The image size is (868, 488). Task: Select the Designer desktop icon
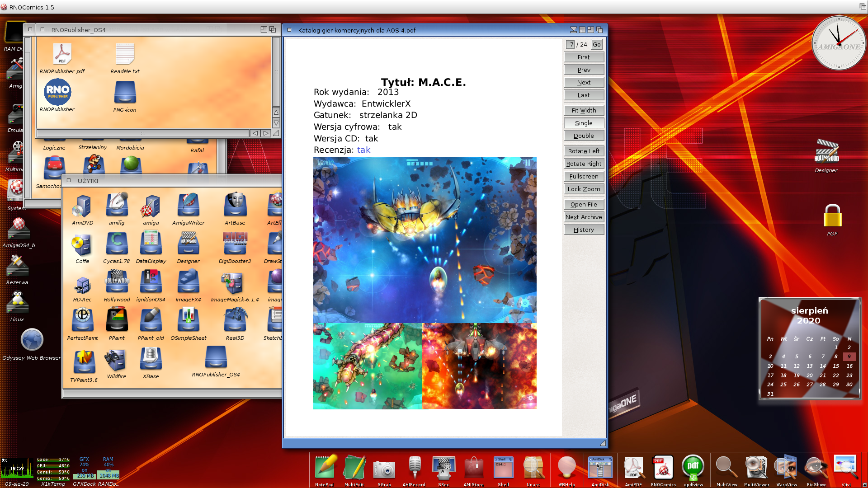(x=826, y=152)
